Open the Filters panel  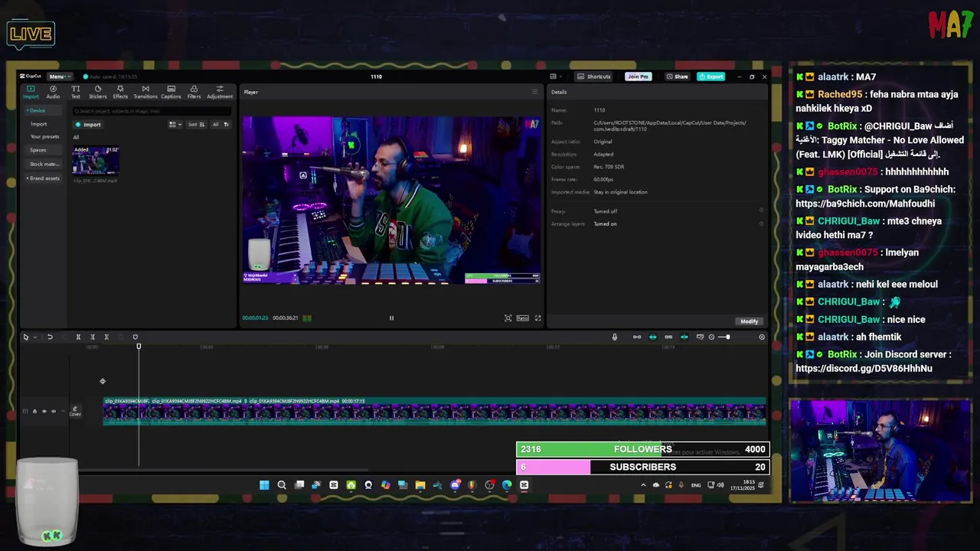pos(194,92)
